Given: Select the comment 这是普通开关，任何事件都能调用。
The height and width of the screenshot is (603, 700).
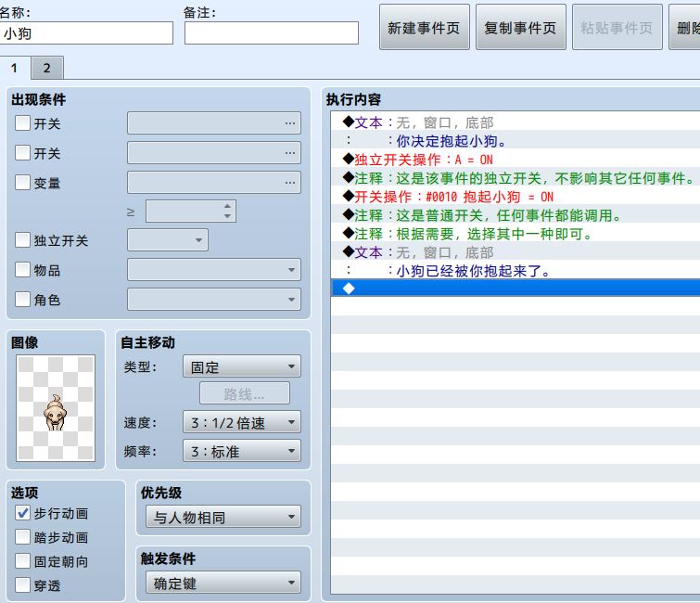Looking at the screenshot, I should tap(515, 215).
